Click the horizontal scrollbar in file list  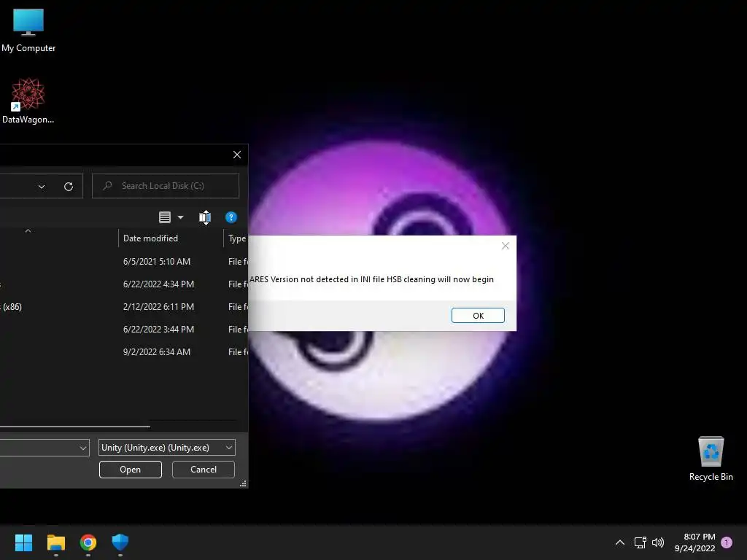[75, 426]
